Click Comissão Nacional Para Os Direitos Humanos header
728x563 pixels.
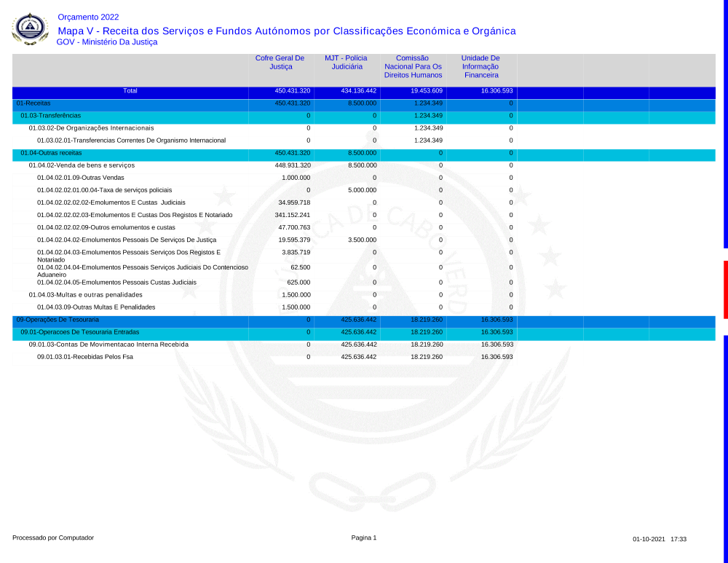[x=413, y=66]
